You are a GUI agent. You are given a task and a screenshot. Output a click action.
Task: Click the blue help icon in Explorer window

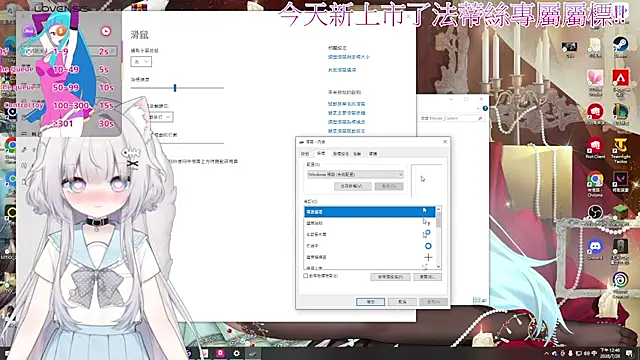click(x=485, y=108)
